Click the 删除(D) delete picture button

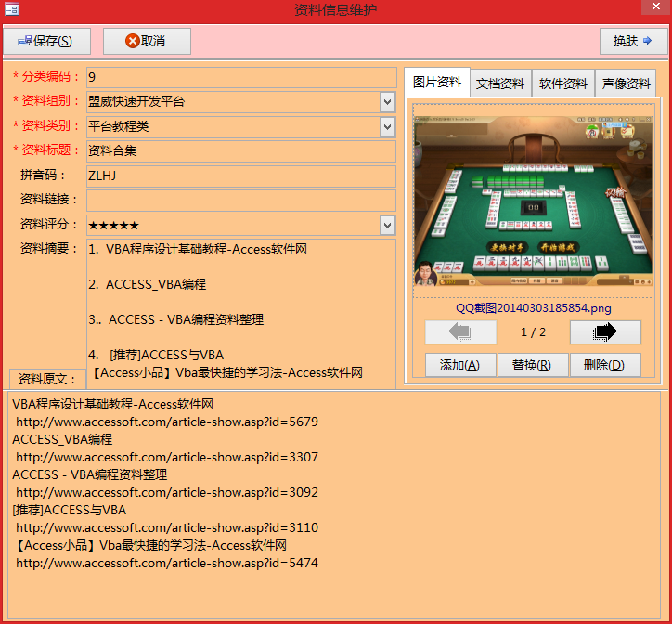pyautogui.click(x=605, y=366)
